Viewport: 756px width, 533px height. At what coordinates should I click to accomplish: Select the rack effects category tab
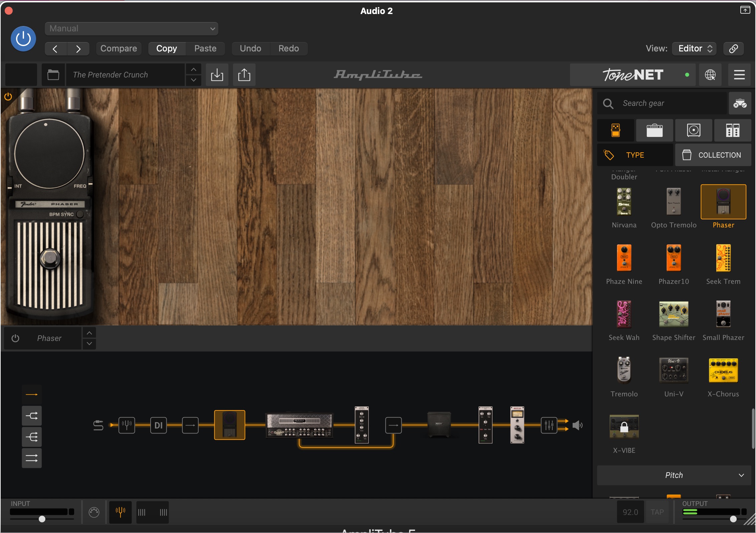click(x=733, y=130)
